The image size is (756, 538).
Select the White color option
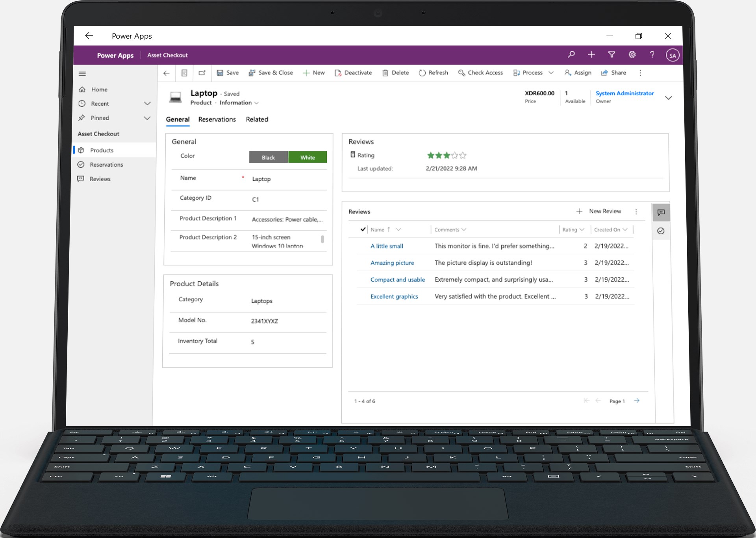308,157
